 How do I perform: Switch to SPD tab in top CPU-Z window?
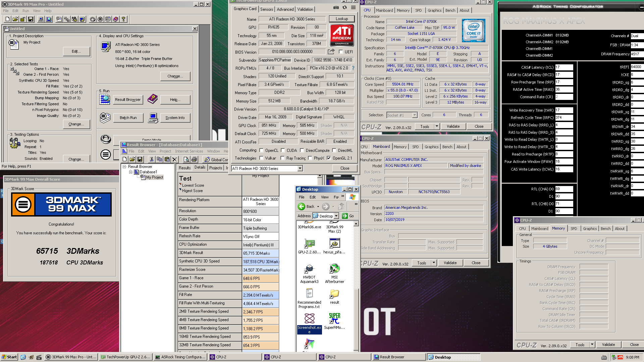(x=418, y=10)
